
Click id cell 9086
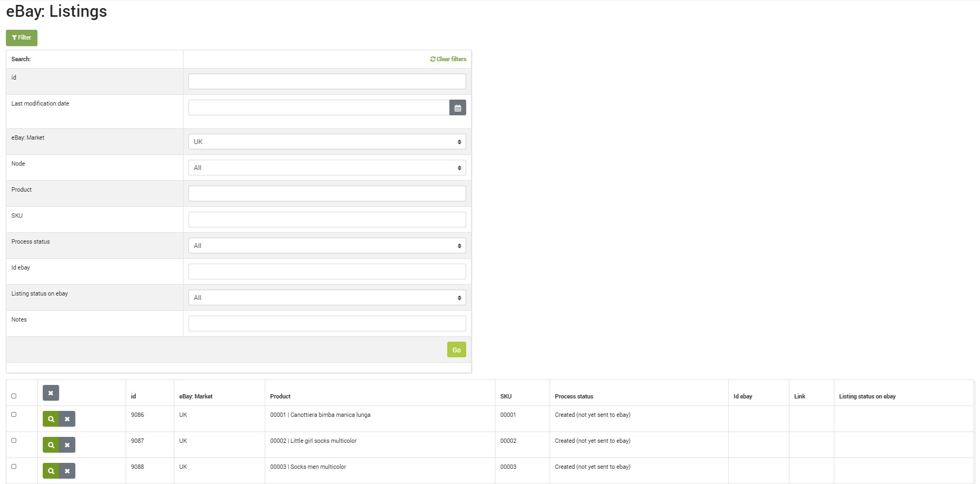(x=138, y=415)
